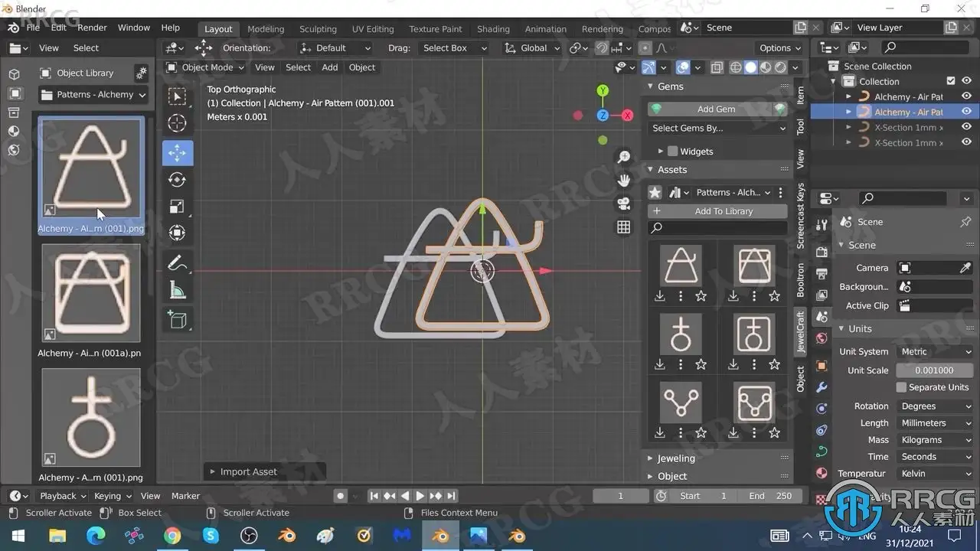The width and height of the screenshot is (980, 551).
Task: Select the Measure tool
Action: tap(177, 290)
